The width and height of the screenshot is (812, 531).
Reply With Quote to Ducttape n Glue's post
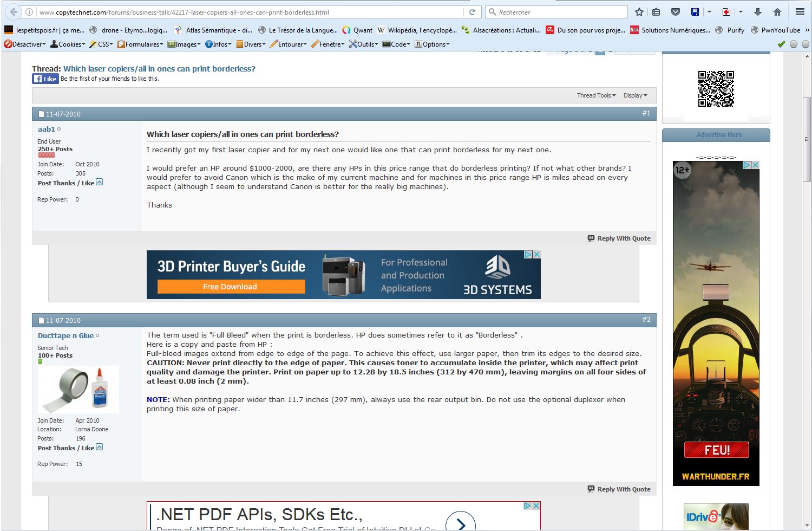(x=619, y=489)
